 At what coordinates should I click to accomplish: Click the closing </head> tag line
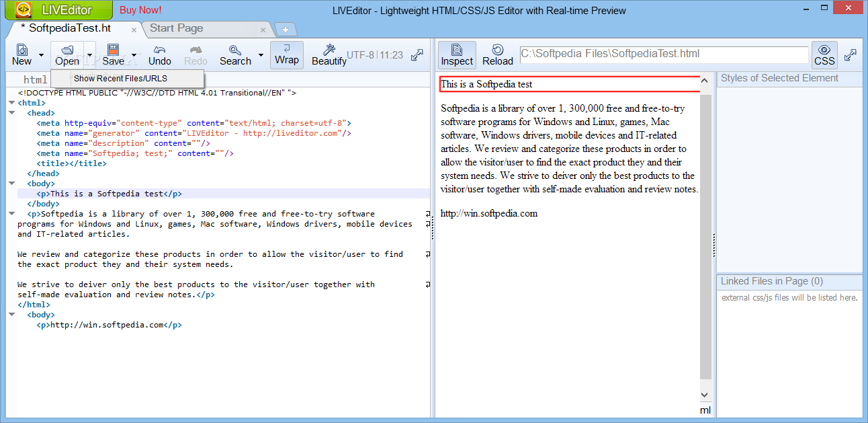coord(43,174)
